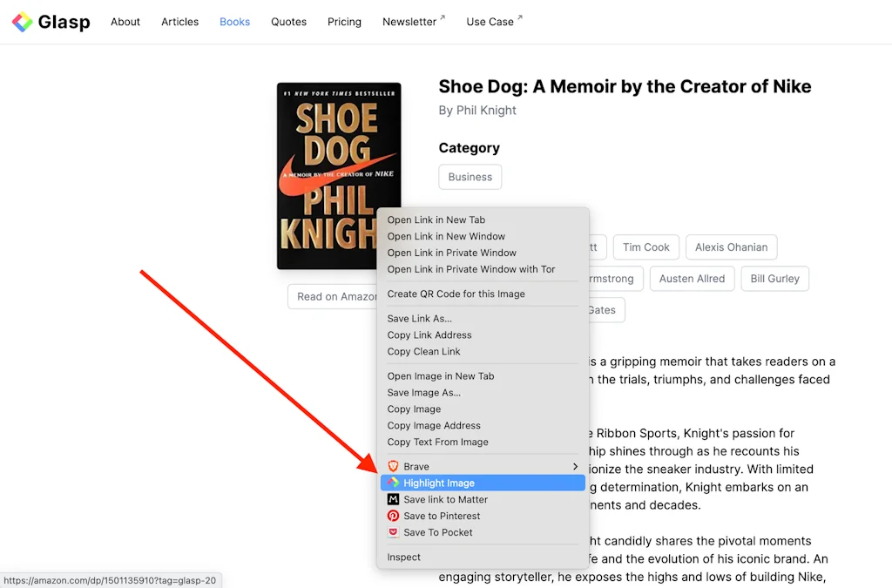Click the Glasp icon next to Highlight Image
The width and height of the screenshot is (892, 588).
[x=394, y=483]
